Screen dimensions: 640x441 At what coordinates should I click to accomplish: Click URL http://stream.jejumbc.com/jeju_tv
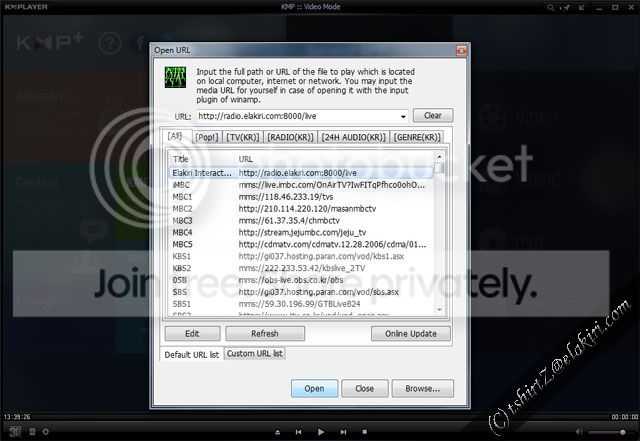(302, 232)
